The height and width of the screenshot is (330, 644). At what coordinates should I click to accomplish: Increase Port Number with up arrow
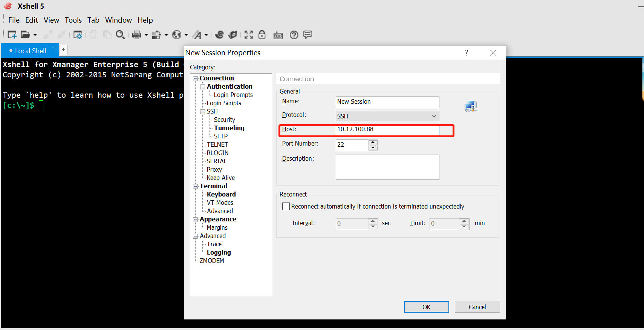coord(373,143)
